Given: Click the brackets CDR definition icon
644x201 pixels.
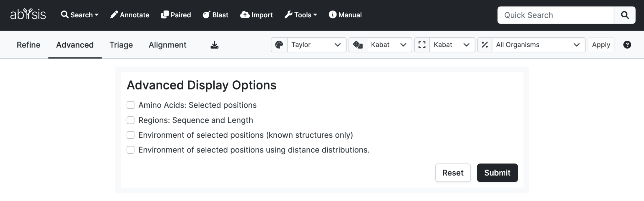Looking at the screenshot, I should pyautogui.click(x=422, y=45).
